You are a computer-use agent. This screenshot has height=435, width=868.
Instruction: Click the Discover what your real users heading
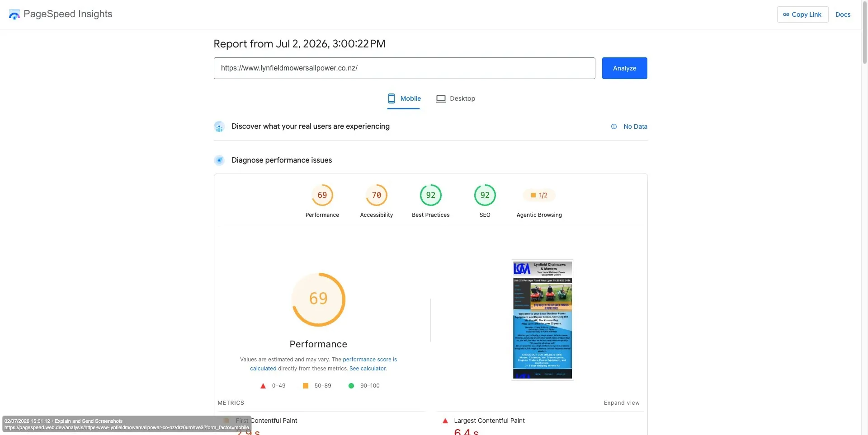(x=311, y=126)
